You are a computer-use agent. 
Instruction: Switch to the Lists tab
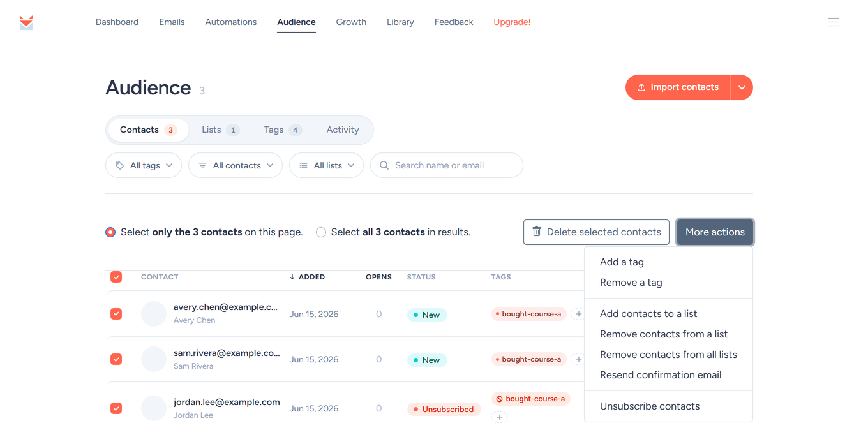pyautogui.click(x=220, y=130)
